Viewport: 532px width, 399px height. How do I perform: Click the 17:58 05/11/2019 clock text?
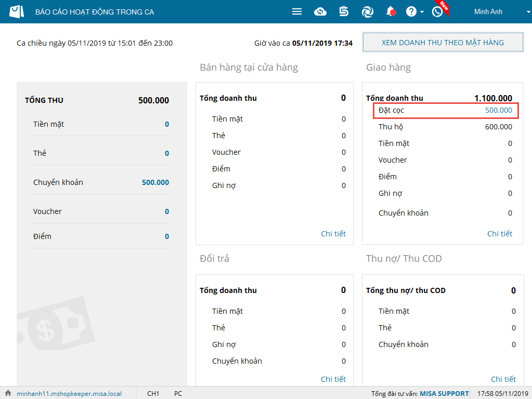click(x=502, y=394)
